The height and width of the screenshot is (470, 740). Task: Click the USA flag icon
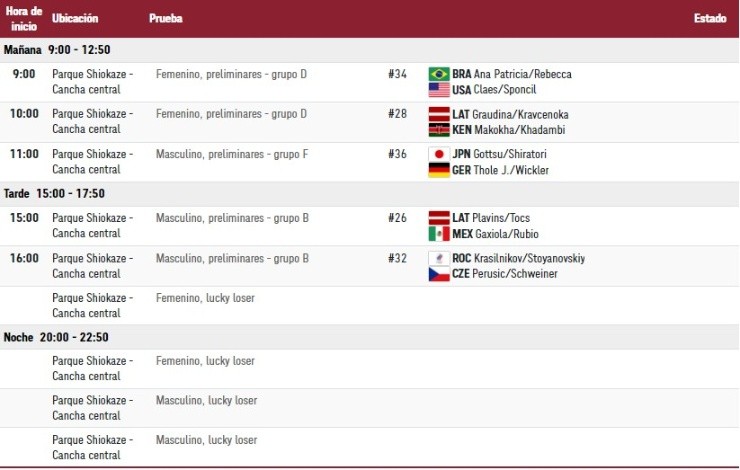[439, 89]
